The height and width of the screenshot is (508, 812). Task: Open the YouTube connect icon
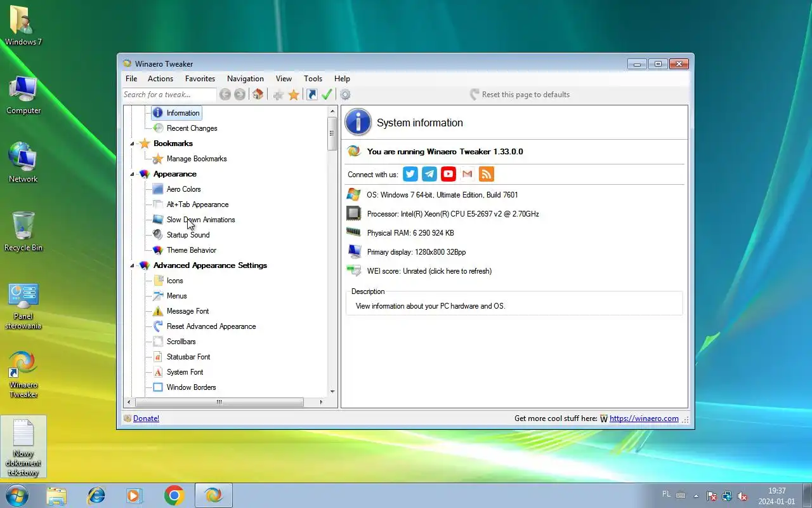449,174
